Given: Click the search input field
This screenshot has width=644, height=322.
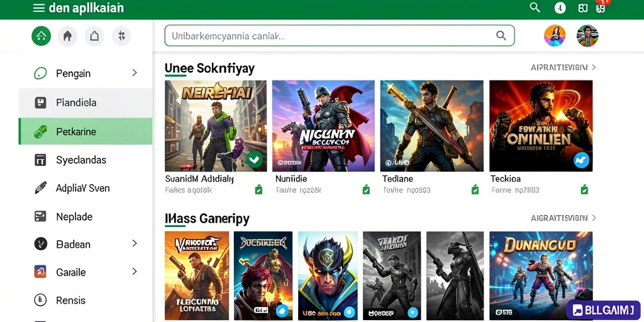Looking at the screenshot, I should [340, 36].
